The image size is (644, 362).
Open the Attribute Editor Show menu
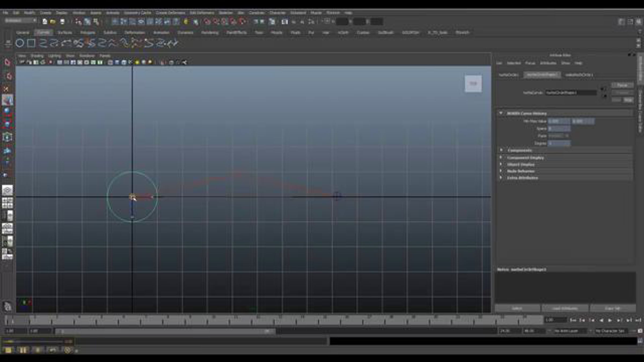(x=565, y=63)
